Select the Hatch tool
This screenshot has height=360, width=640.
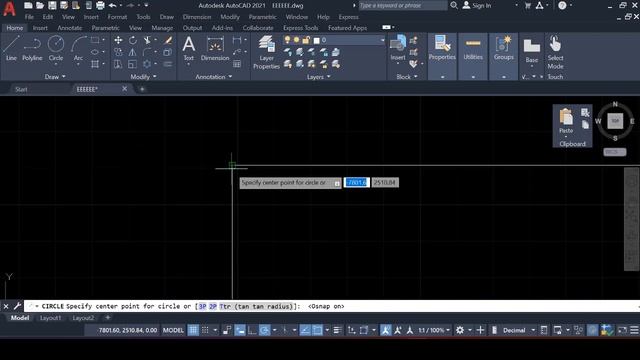coord(95,64)
